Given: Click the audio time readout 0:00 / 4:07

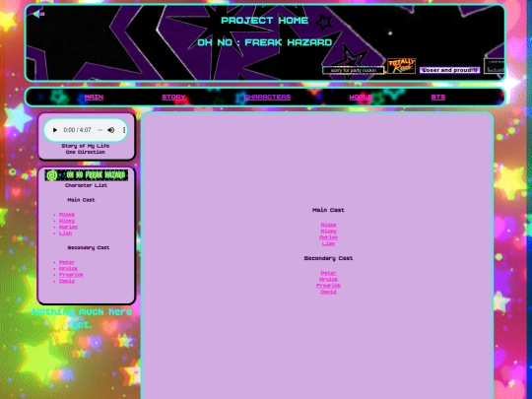Looking at the screenshot, I should pyautogui.click(x=78, y=130).
